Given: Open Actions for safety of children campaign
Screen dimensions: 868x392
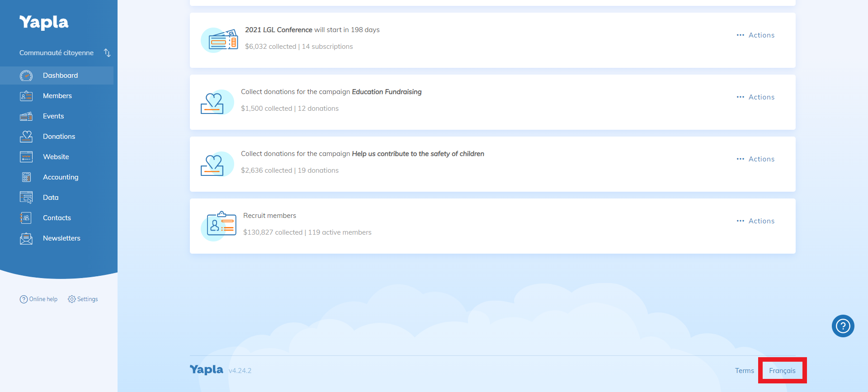Looking at the screenshot, I should tap(755, 159).
